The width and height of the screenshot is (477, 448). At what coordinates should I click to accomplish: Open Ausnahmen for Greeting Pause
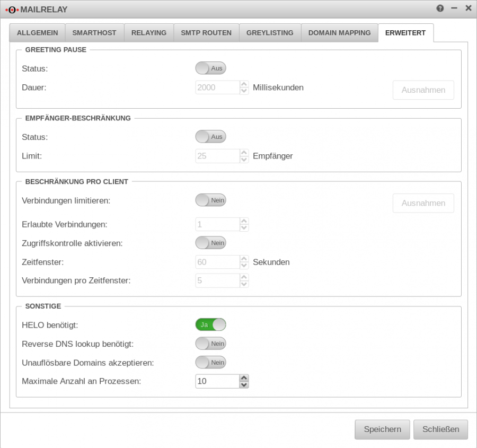423,90
